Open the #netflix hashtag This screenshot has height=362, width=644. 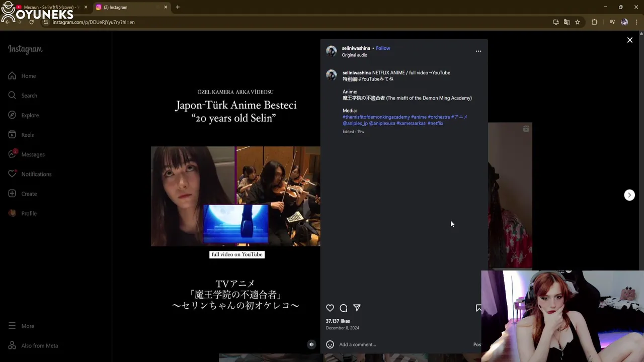tap(435, 123)
